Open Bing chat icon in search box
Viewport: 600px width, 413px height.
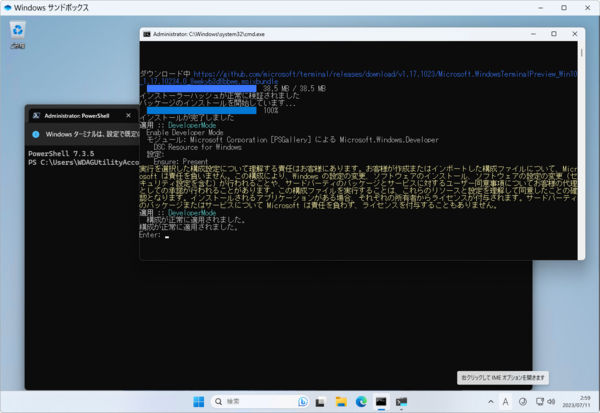pyautogui.click(x=303, y=402)
